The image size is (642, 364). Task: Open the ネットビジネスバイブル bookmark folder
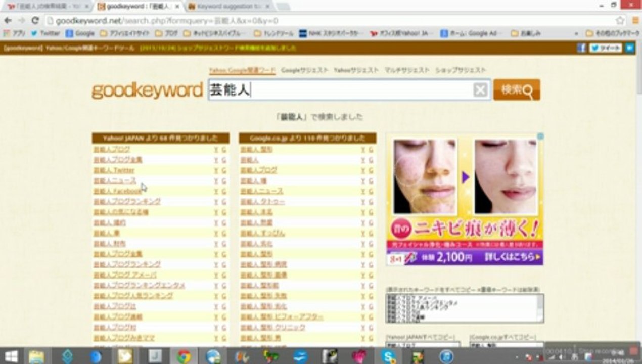pyautogui.click(x=214, y=33)
